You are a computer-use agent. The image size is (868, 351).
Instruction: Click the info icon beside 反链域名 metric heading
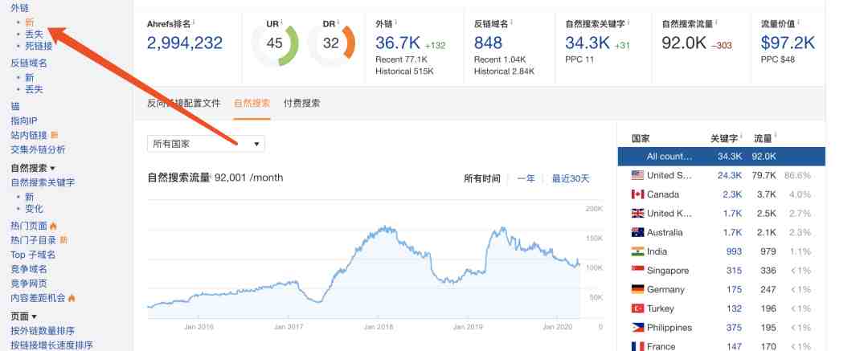[x=511, y=22]
